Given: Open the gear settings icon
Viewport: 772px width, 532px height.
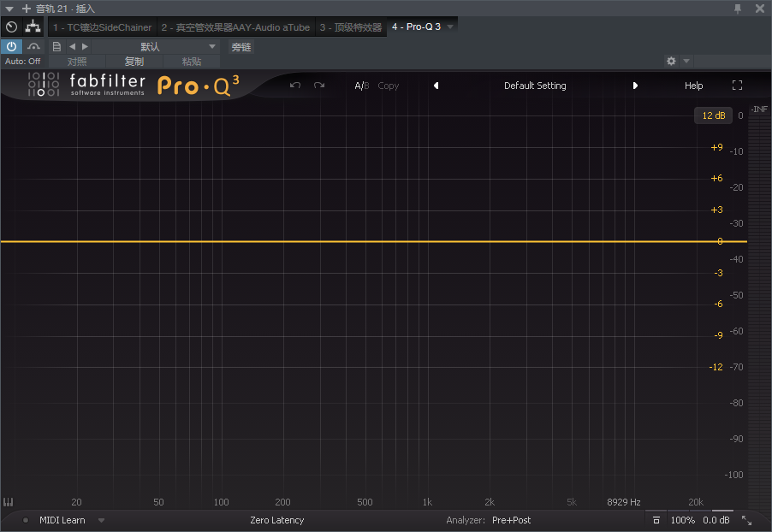Looking at the screenshot, I should 671,61.
